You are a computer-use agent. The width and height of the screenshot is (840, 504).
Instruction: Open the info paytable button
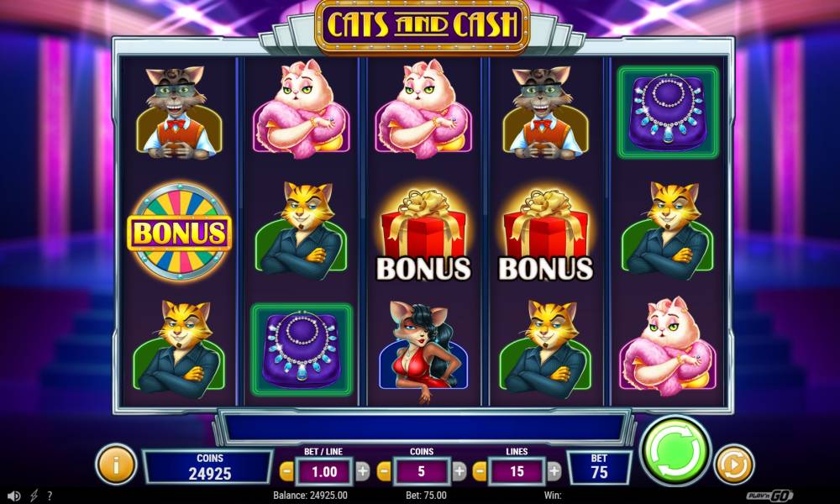116,465
